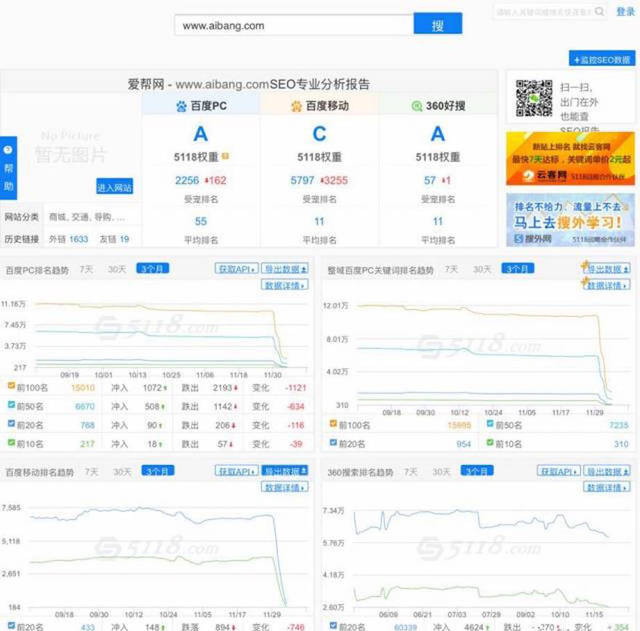The image size is (640, 631).
Task: Click the 360好搜 logo icon
Action: coord(415,105)
